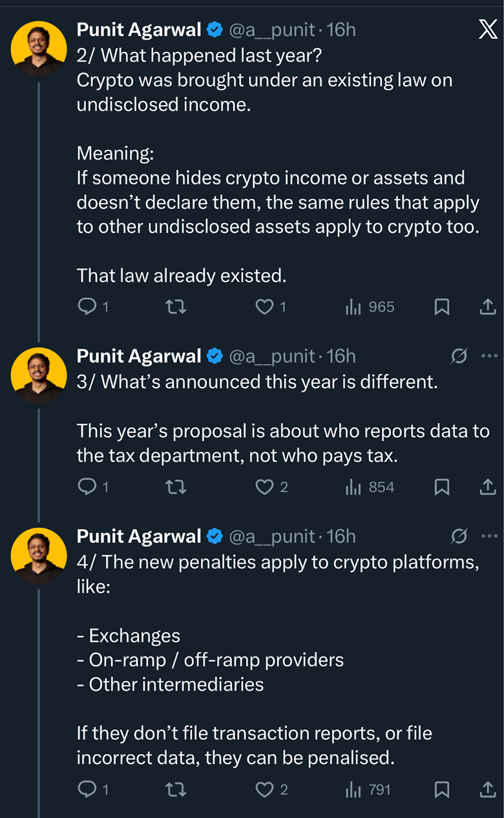Click the X logo at top

pos(487,29)
